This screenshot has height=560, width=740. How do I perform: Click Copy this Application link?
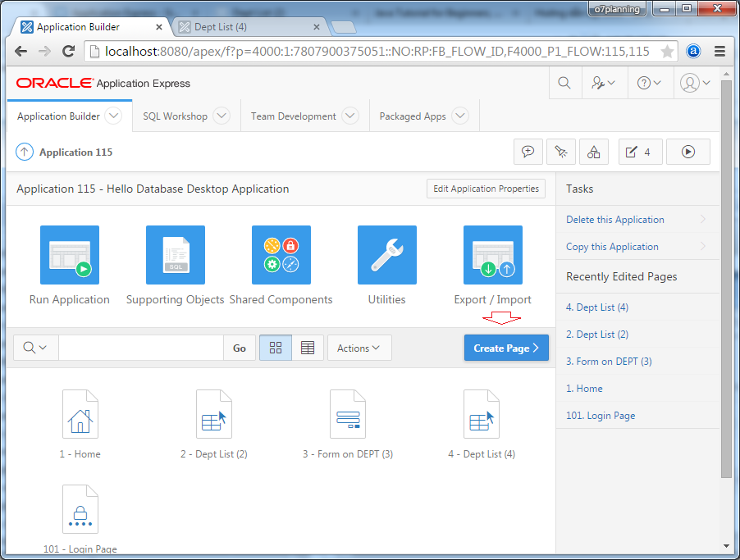coord(612,246)
